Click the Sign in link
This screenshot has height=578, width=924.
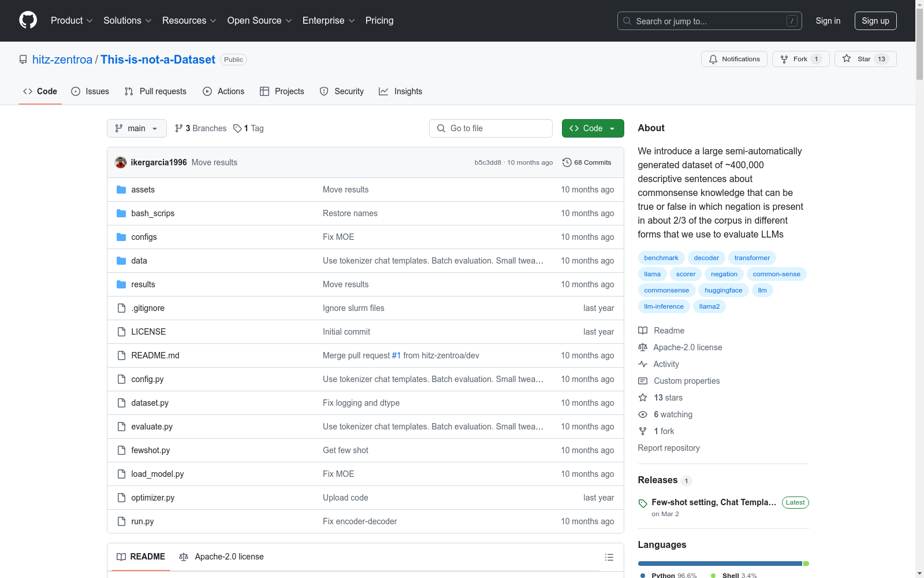828,21
